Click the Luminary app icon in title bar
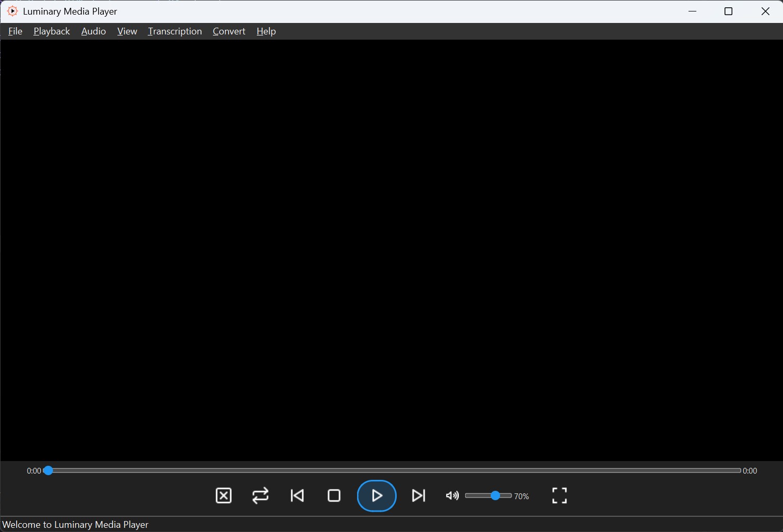Image resolution: width=783 pixels, height=532 pixels. pyautogui.click(x=13, y=11)
